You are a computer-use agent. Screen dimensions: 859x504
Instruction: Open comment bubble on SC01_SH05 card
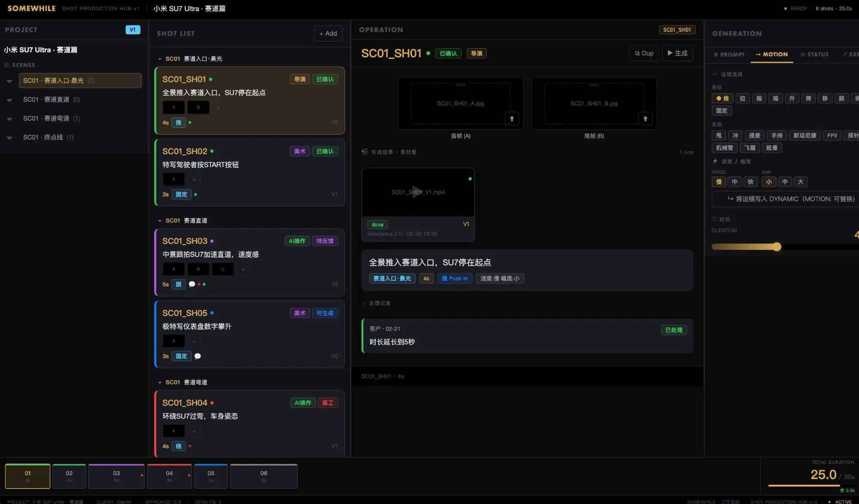[x=198, y=356]
